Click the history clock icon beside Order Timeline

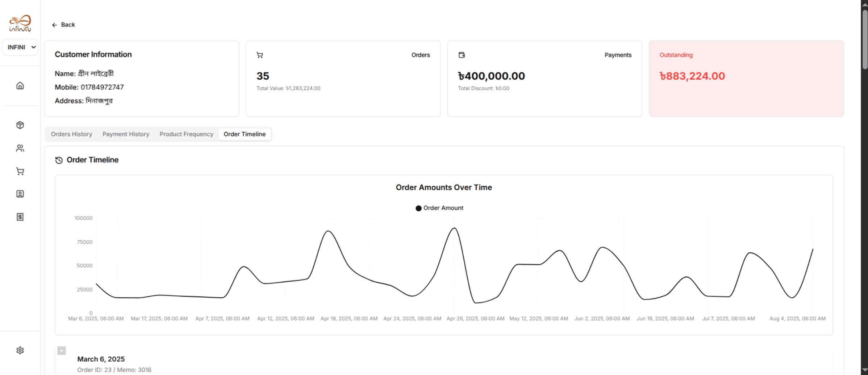[59, 160]
